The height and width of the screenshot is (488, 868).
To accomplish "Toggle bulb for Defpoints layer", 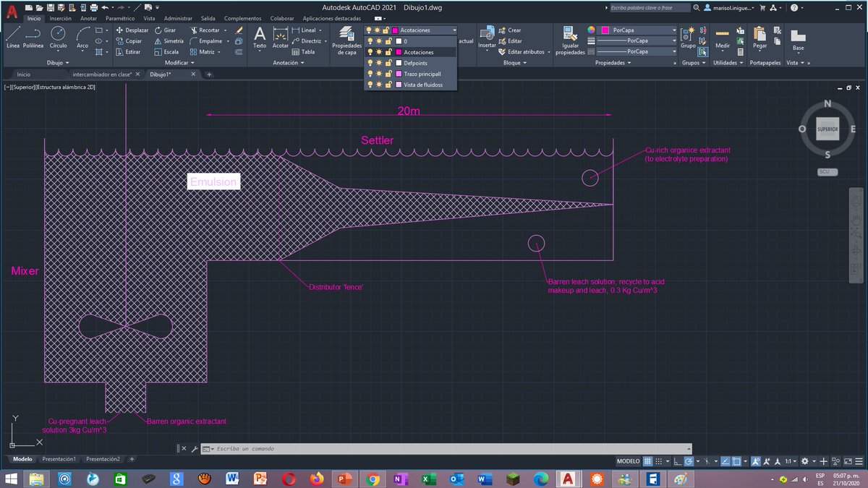I will [x=370, y=63].
